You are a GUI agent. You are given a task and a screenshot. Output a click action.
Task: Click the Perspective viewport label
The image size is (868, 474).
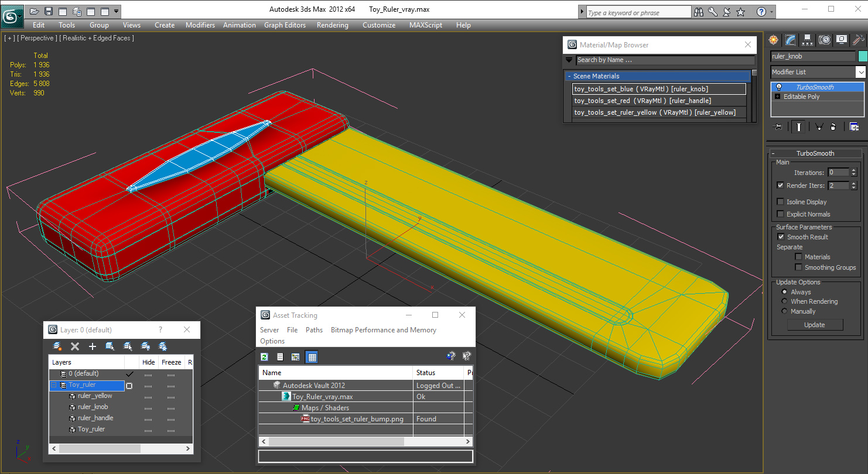point(37,38)
